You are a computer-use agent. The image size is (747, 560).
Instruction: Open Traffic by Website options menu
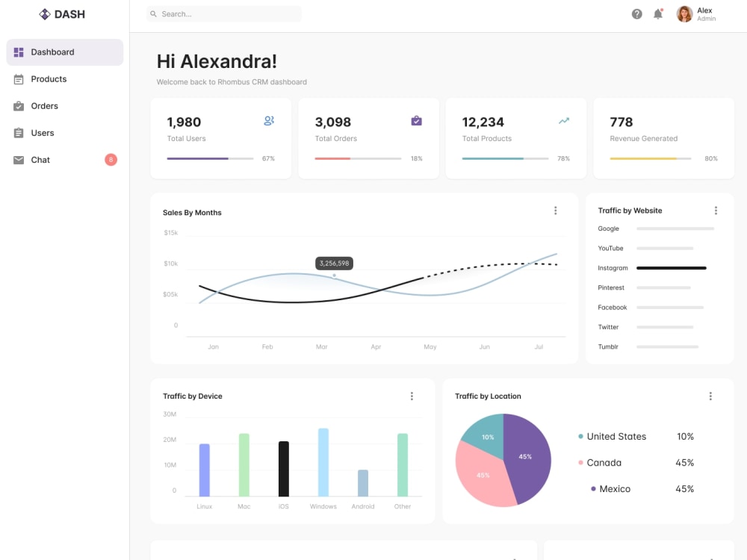pyautogui.click(x=716, y=211)
